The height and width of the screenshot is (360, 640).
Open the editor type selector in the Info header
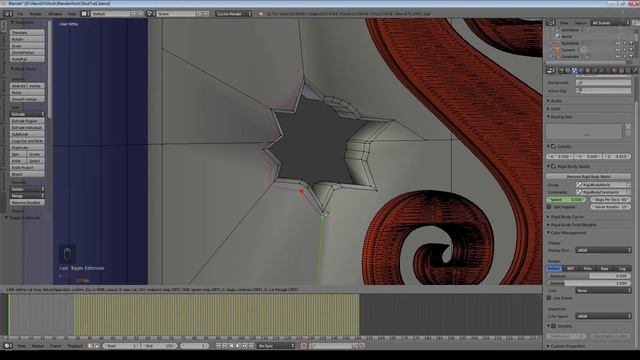tap(7, 13)
